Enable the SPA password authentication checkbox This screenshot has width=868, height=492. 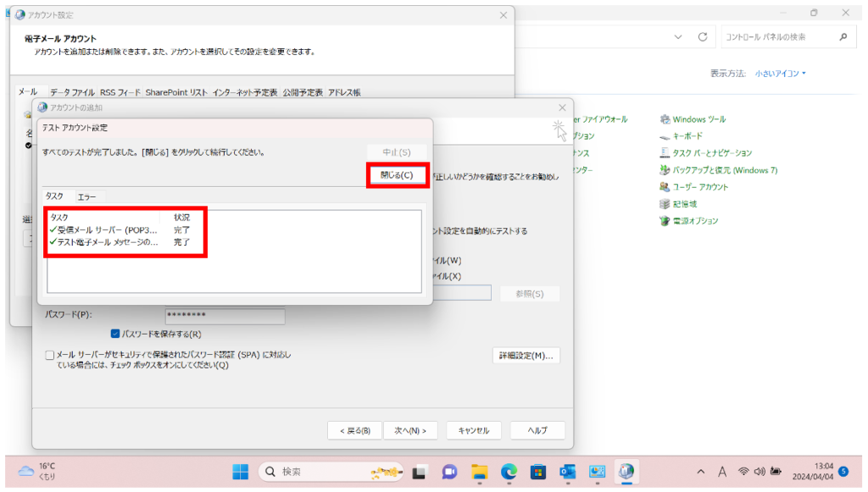[50, 356]
